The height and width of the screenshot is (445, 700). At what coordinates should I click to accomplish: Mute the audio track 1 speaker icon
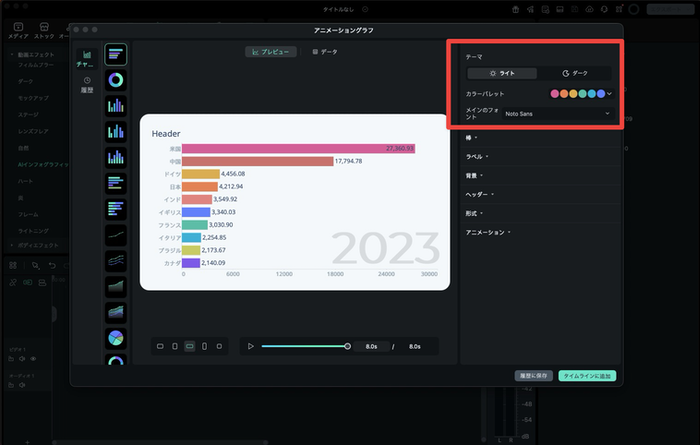[22, 385]
